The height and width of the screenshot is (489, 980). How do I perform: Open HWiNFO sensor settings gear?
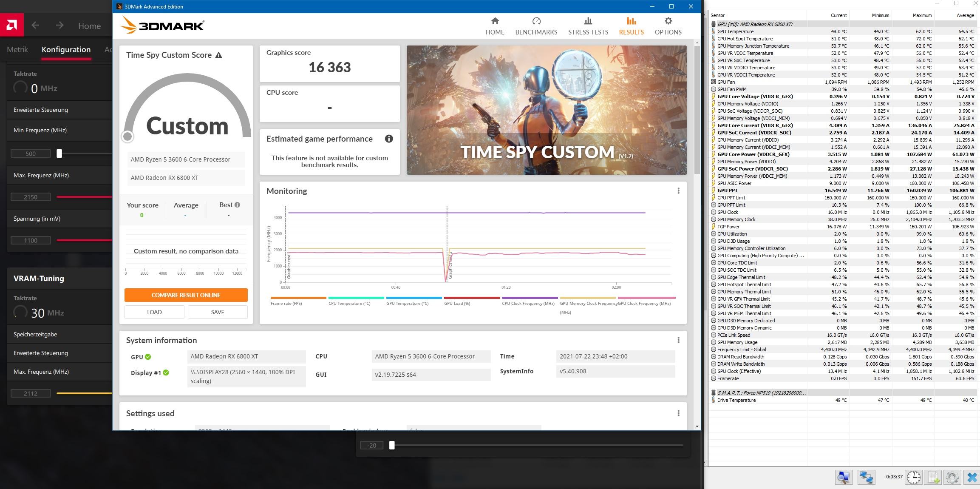coord(952,477)
